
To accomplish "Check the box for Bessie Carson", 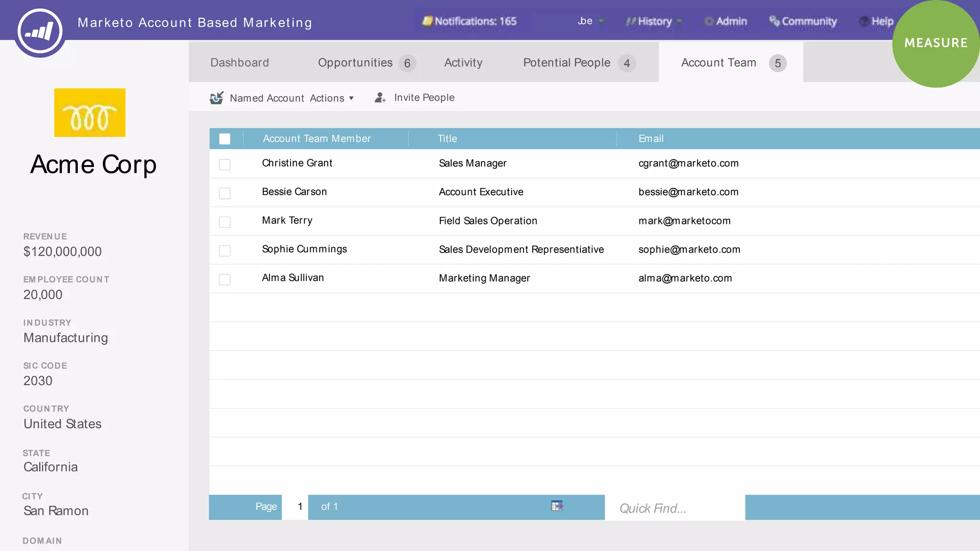I will tap(224, 193).
